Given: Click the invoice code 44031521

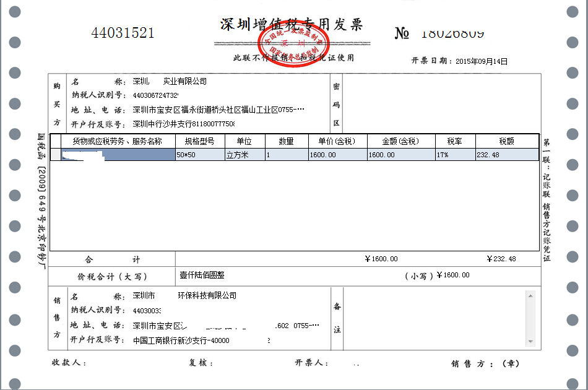Looking at the screenshot, I should 123,33.
